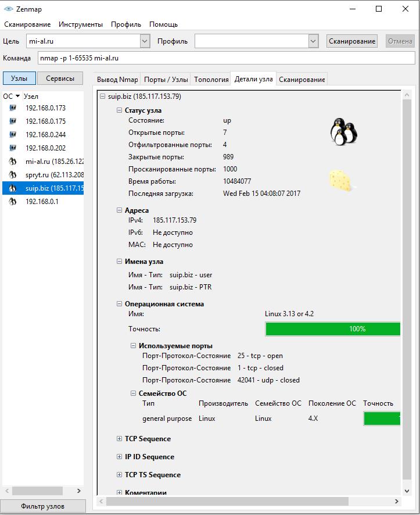Toggle the Сервисы services view button
420x515 pixels.
coord(60,78)
